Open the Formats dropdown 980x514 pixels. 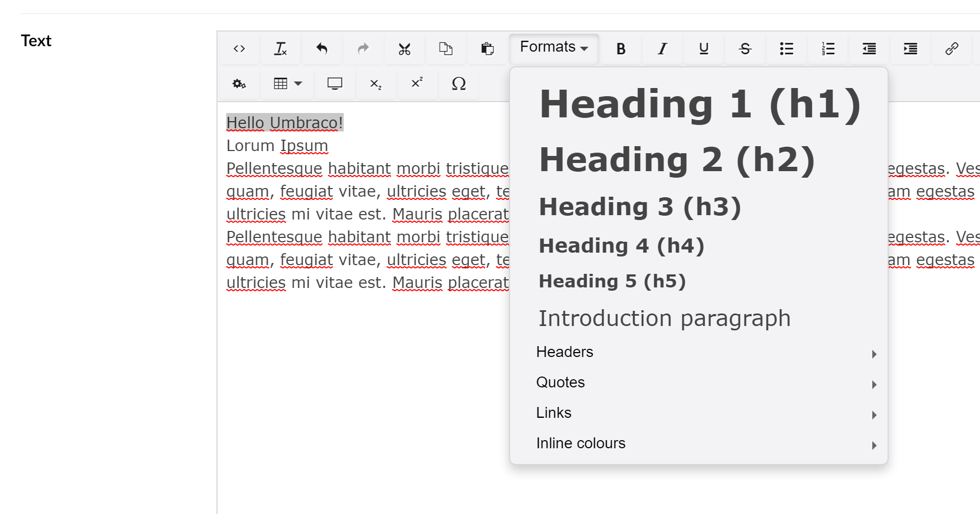(553, 48)
